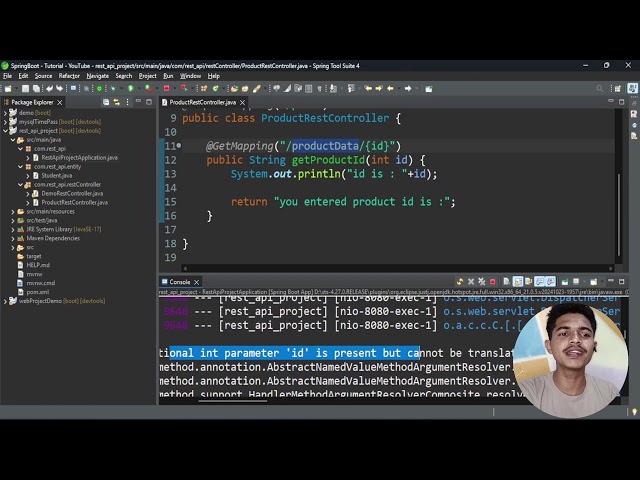This screenshot has height=480, width=640.
Task: Click the Search magnifier icon in toolbar
Action: [x=599, y=89]
